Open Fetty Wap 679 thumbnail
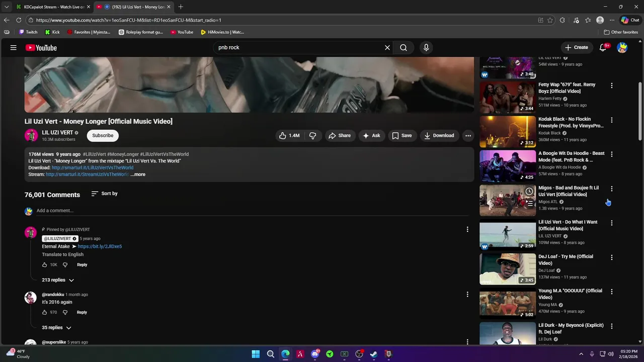This screenshot has height=362, width=644. (508, 98)
